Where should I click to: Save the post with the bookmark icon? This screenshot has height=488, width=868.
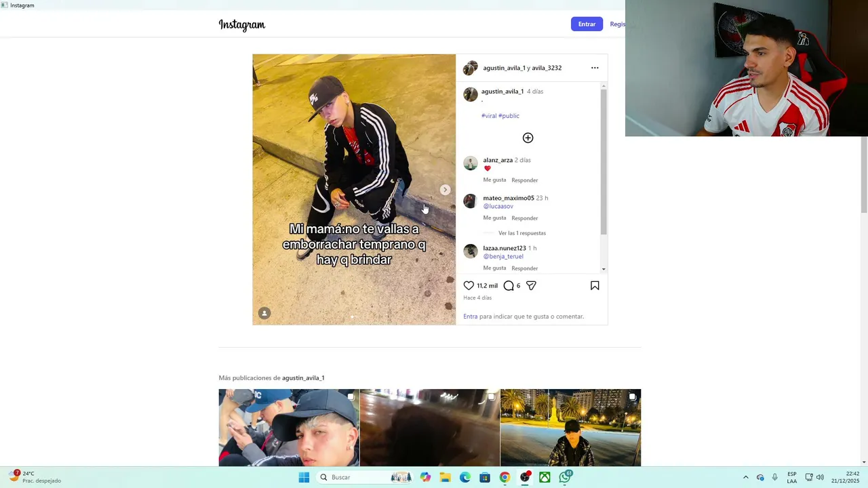(x=595, y=286)
